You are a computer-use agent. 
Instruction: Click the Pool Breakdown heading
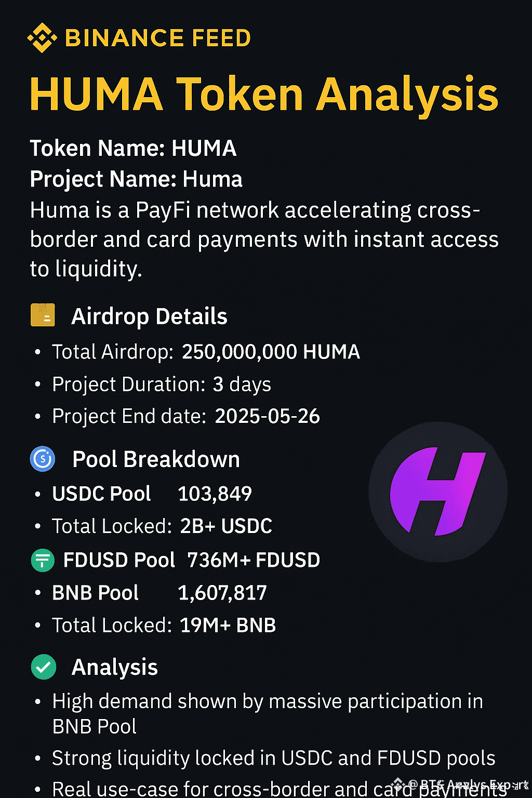click(156, 459)
